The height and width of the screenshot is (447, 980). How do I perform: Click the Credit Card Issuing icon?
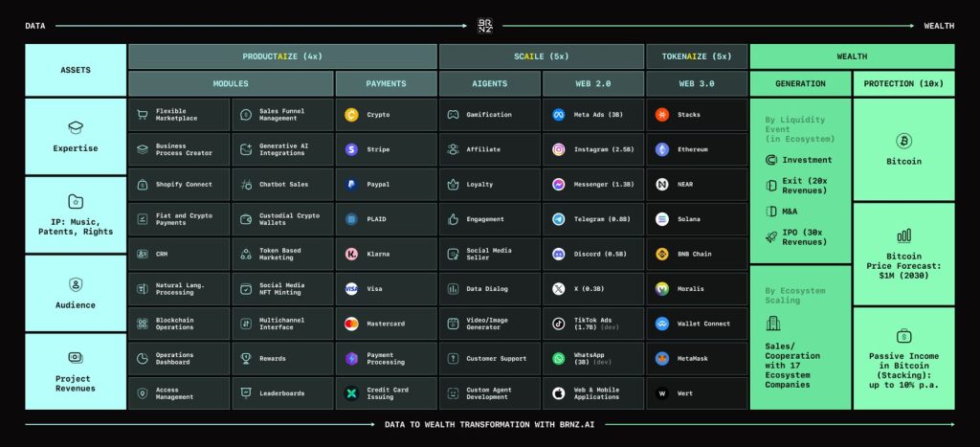[352, 393]
